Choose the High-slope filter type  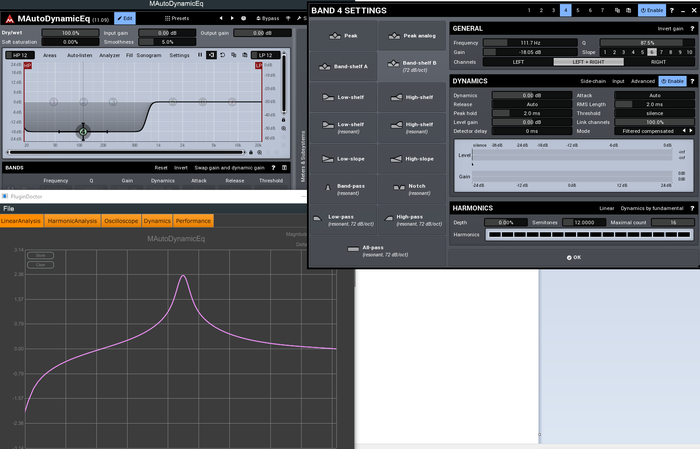[412, 158]
